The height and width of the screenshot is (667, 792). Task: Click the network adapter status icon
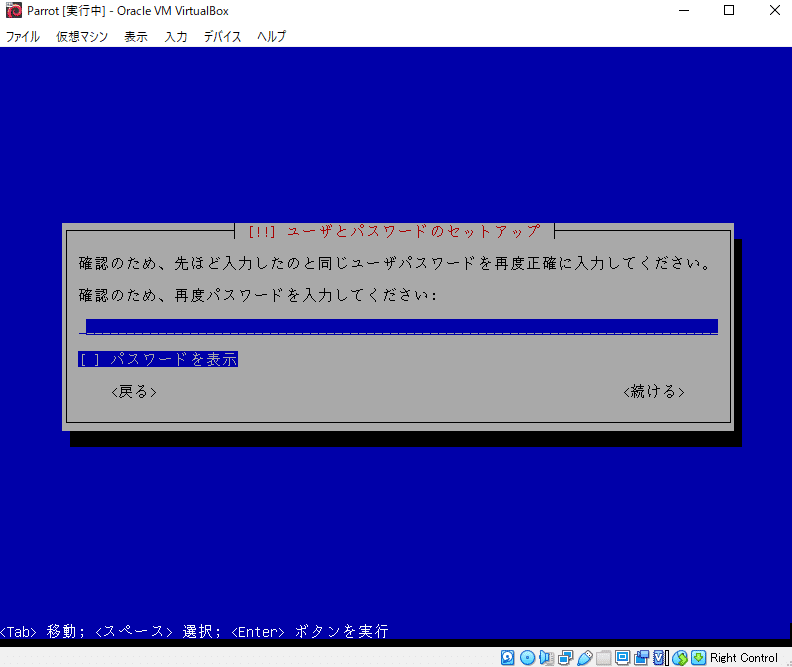(565, 657)
